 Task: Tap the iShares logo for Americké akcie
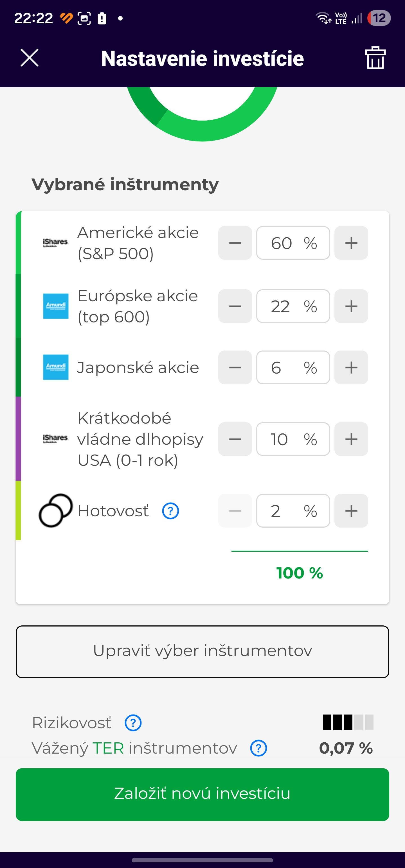pyautogui.click(x=56, y=243)
